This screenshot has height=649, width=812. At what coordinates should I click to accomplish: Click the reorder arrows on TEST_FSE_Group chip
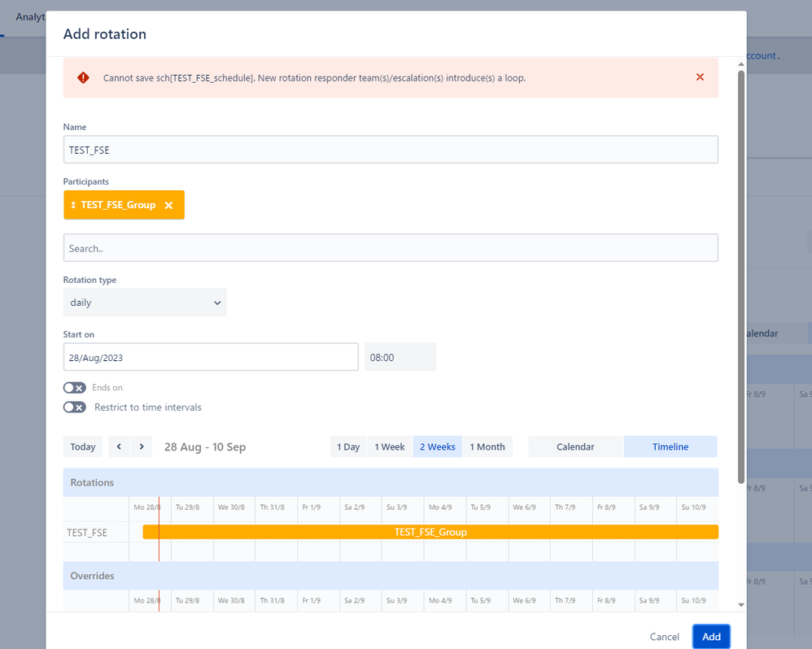pyautogui.click(x=73, y=205)
